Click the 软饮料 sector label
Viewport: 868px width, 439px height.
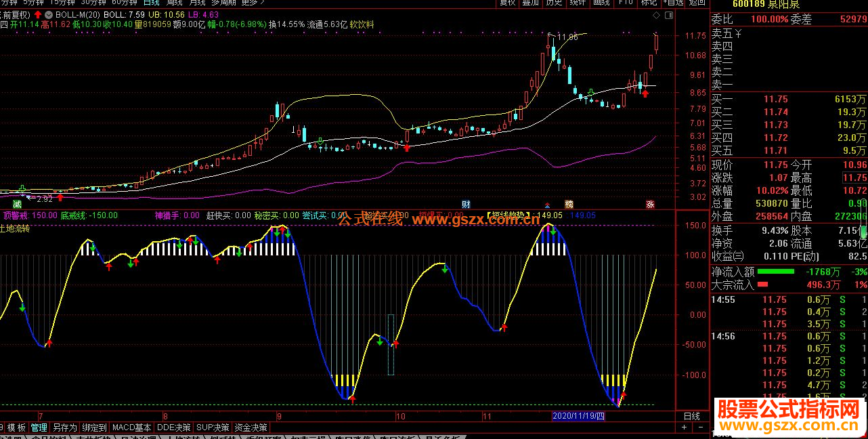[362, 24]
